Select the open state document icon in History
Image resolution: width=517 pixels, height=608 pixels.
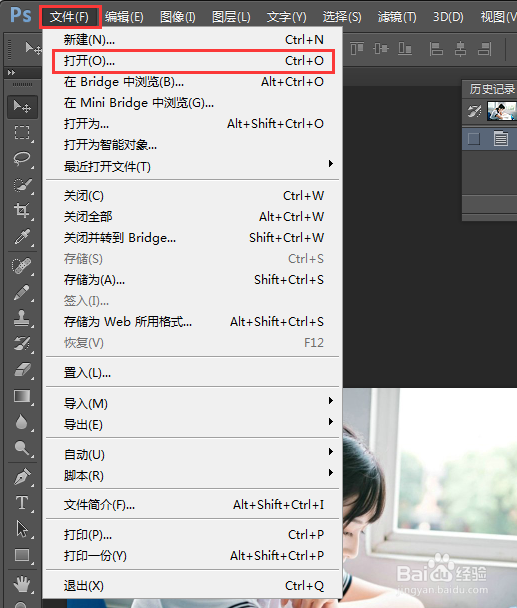pyautogui.click(x=501, y=138)
